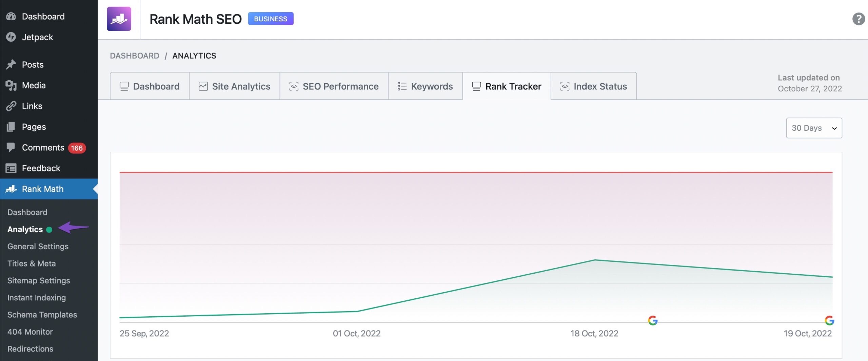Open the 404 Monitor page
Image resolution: width=868 pixels, height=361 pixels.
[x=30, y=332]
